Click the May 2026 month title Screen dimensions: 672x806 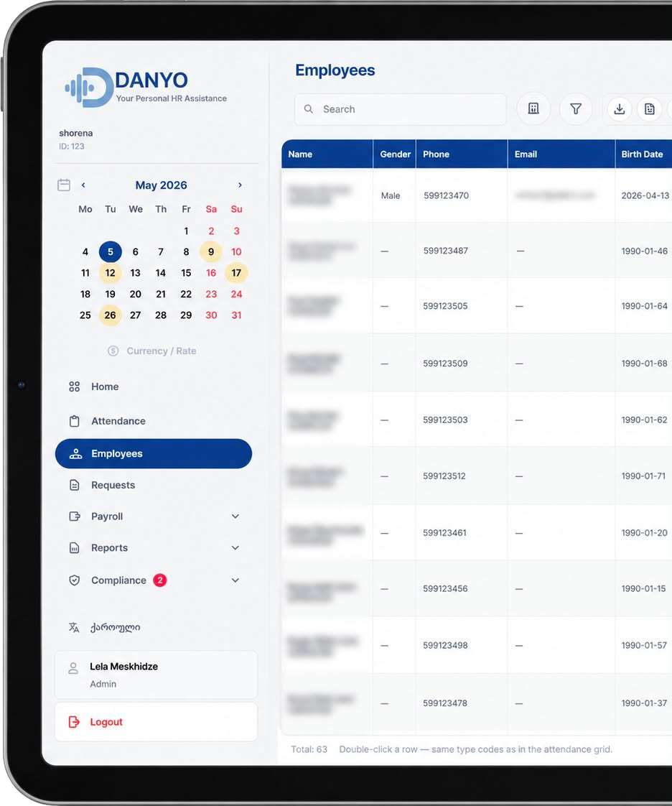pos(161,185)
